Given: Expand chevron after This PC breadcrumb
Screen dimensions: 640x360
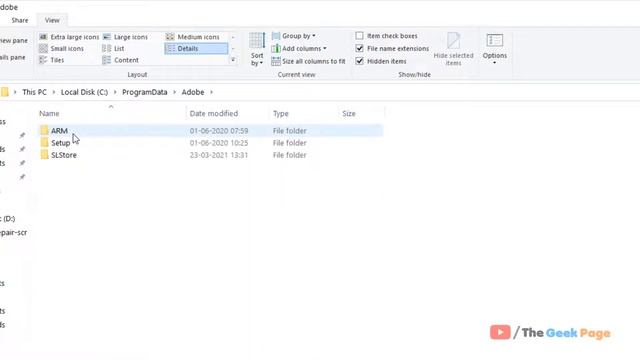Looking at the screenshot, I should pos(53,92).
